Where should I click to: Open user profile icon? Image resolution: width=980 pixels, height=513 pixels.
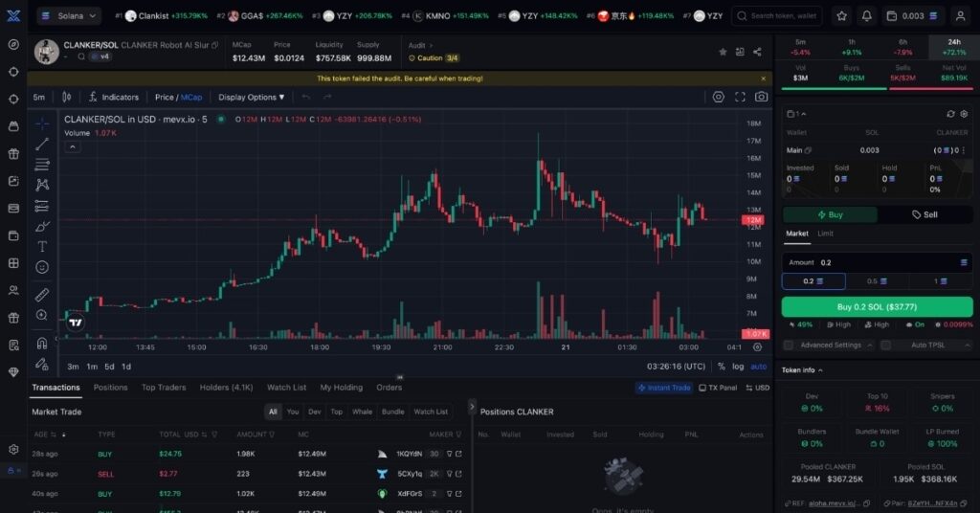pos(960,15)
